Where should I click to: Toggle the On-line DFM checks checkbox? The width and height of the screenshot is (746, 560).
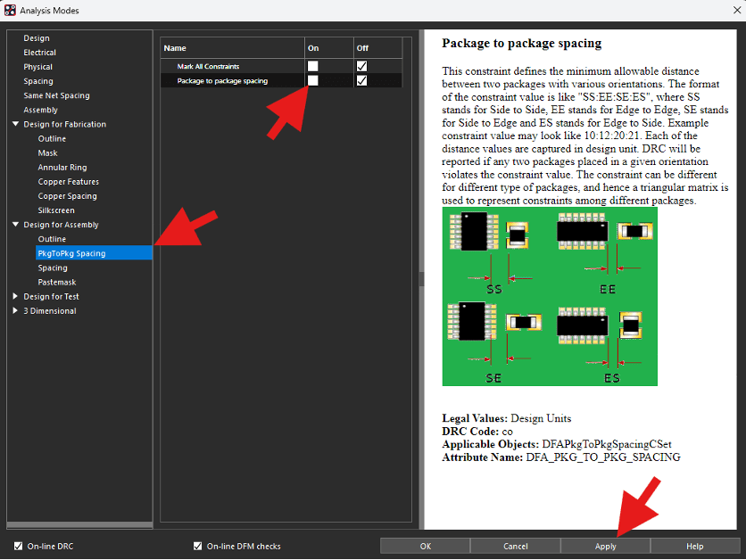pos(197,546)
